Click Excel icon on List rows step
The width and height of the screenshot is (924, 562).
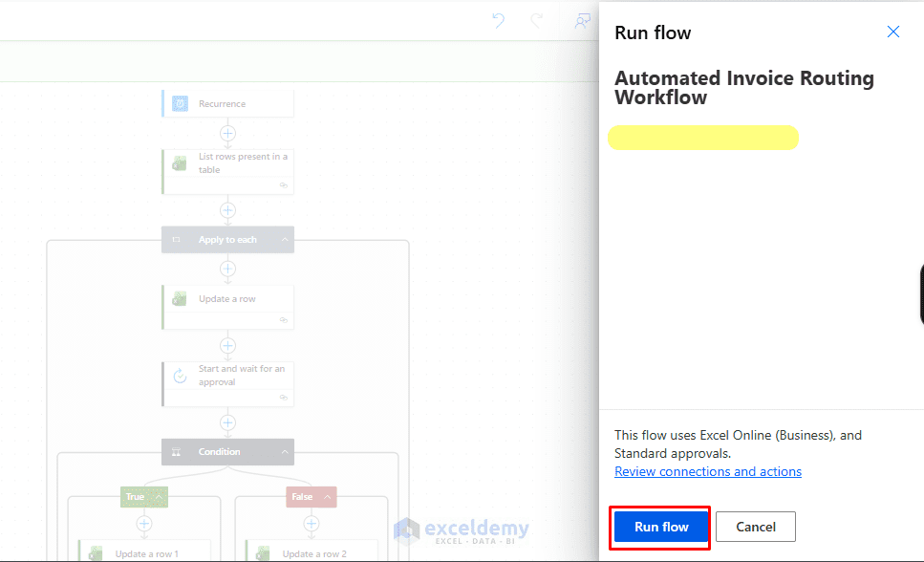click(180, 162)
